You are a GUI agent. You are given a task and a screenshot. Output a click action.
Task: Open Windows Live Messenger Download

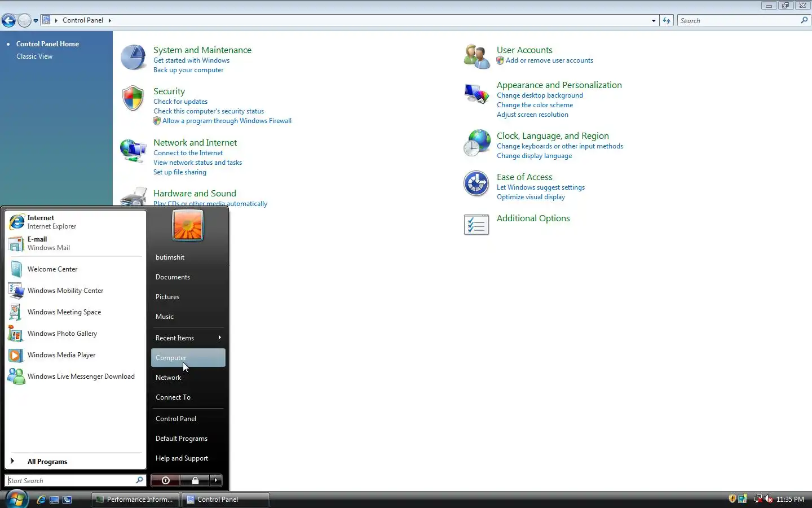click(x=76, y=376)
